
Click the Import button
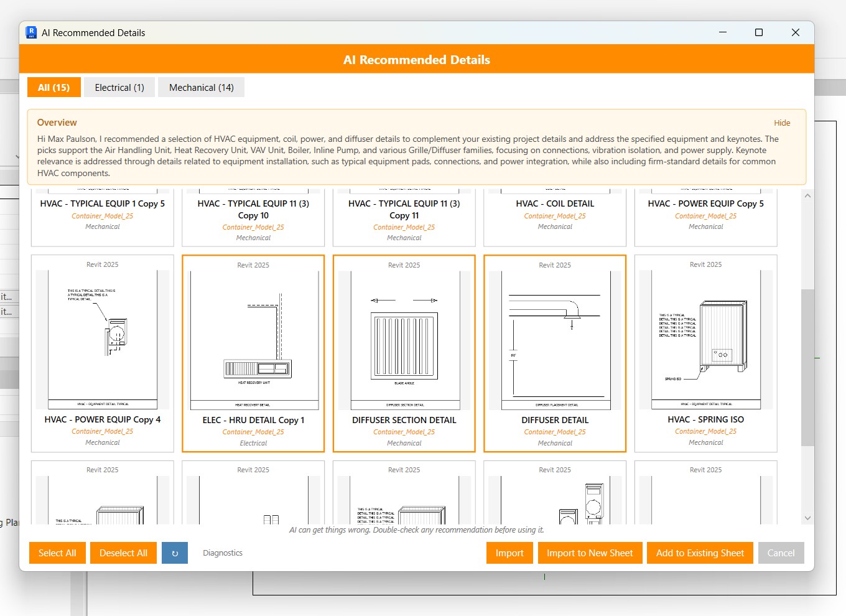pyautogui.click(x=509, y=553)
